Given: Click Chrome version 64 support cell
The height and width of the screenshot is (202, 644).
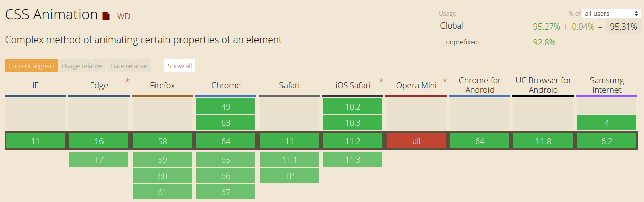Looking at the screenshot, I should click(x=226, y=141).
